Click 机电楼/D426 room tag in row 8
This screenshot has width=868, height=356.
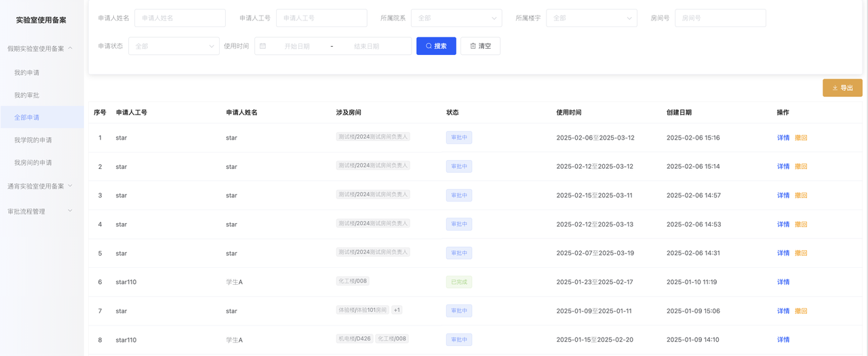point(355,338)
